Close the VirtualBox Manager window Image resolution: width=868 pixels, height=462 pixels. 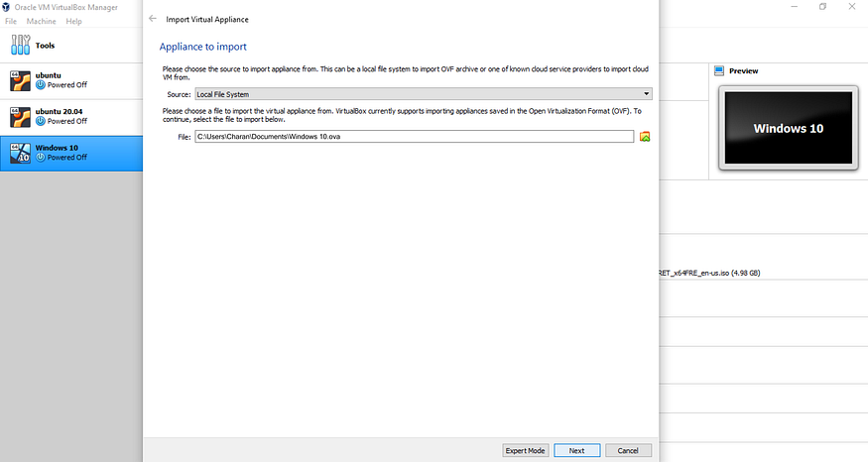tap(852, 7)
